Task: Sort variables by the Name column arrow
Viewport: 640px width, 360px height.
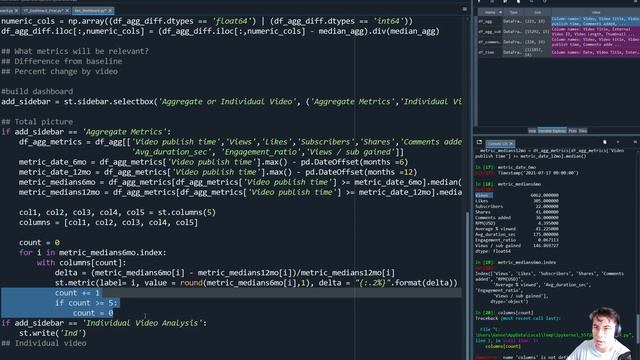Action: point(500,12)
